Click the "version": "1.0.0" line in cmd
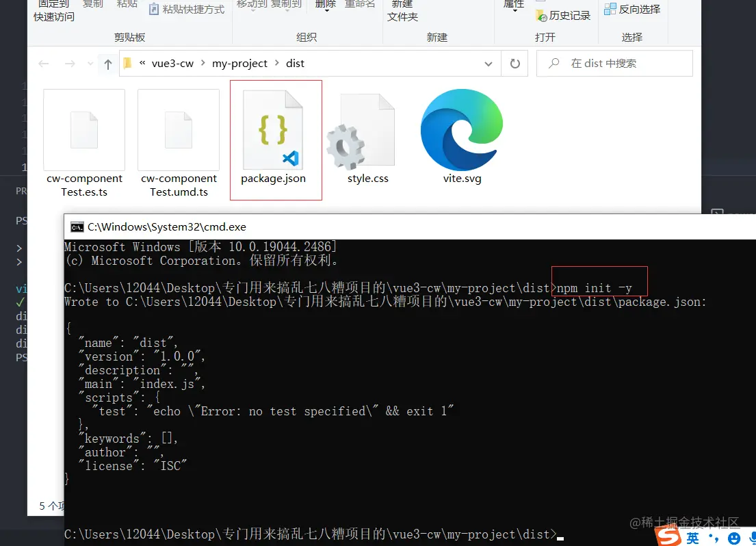756x546 pixels. 142,356
